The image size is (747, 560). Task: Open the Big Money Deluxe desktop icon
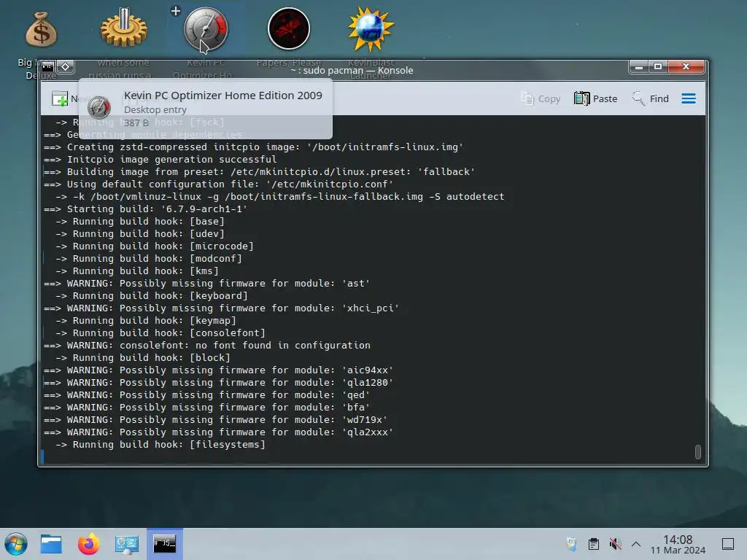(x=41, y=29)
